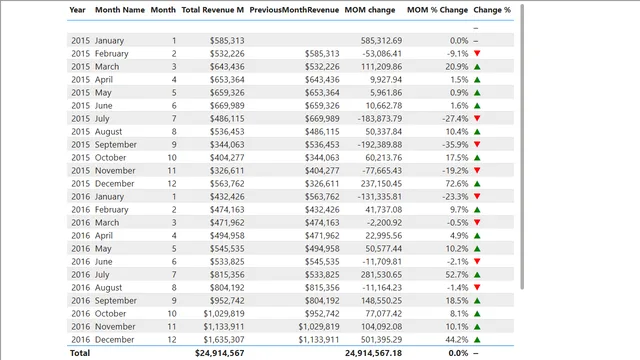The image size is (640, 360).
Task: Select the -27.4% MOM % Change cell
Action: (x=455, y=118)
